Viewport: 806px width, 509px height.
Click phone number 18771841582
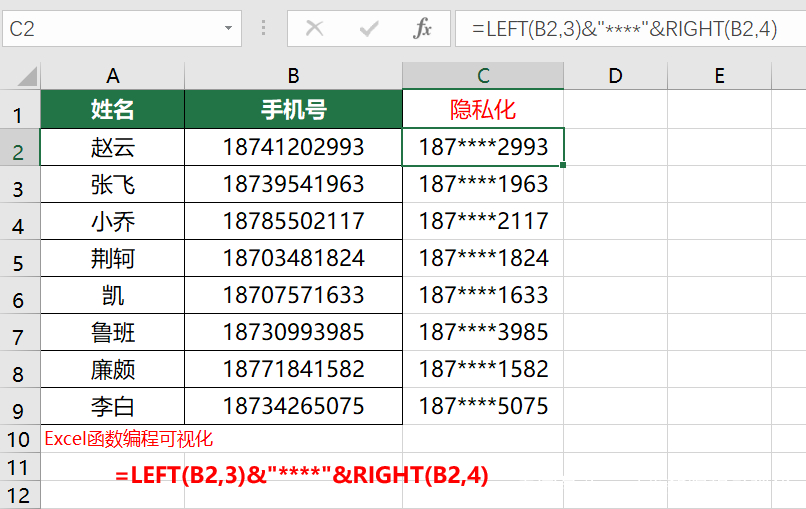[x=294, y=369]
